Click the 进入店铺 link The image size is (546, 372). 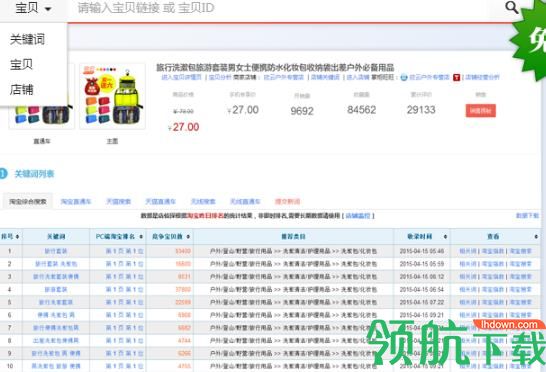pyautogui.click(x=358, y=77)
